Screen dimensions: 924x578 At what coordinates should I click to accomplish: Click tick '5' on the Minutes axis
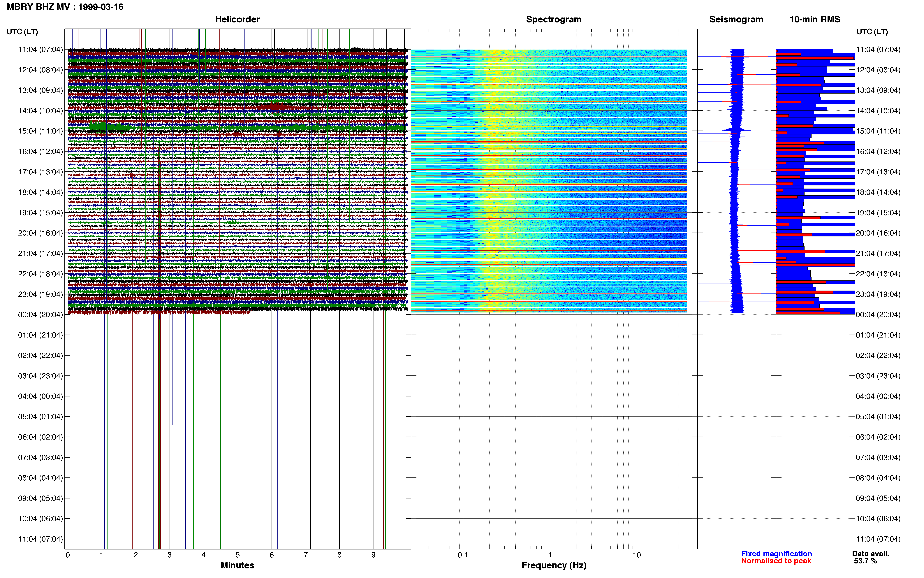click(238, 555)
